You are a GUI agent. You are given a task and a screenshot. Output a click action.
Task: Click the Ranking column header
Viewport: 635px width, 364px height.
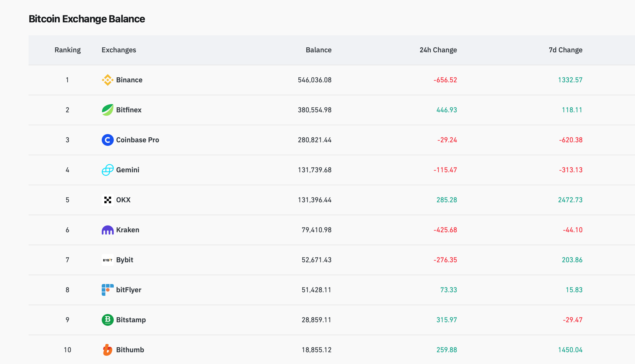68,50
